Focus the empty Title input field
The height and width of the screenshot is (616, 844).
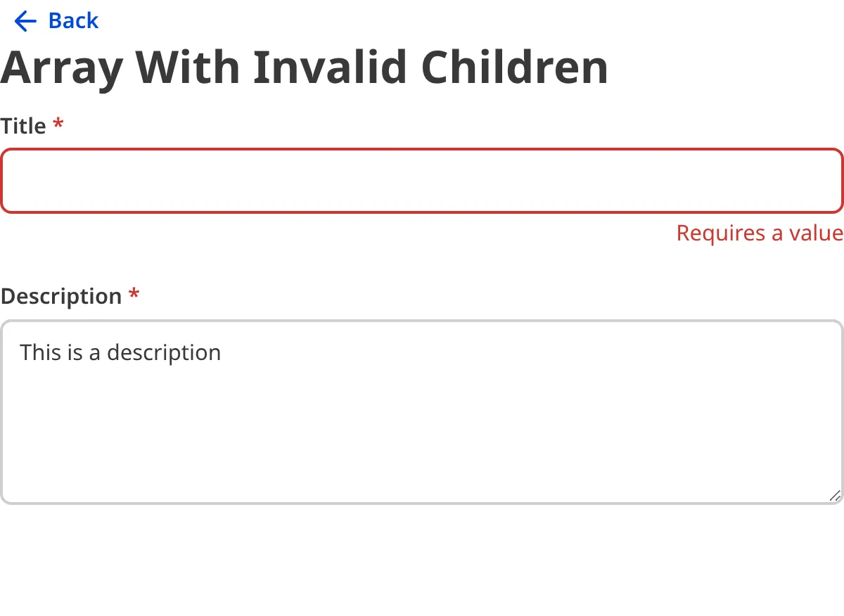422,181
